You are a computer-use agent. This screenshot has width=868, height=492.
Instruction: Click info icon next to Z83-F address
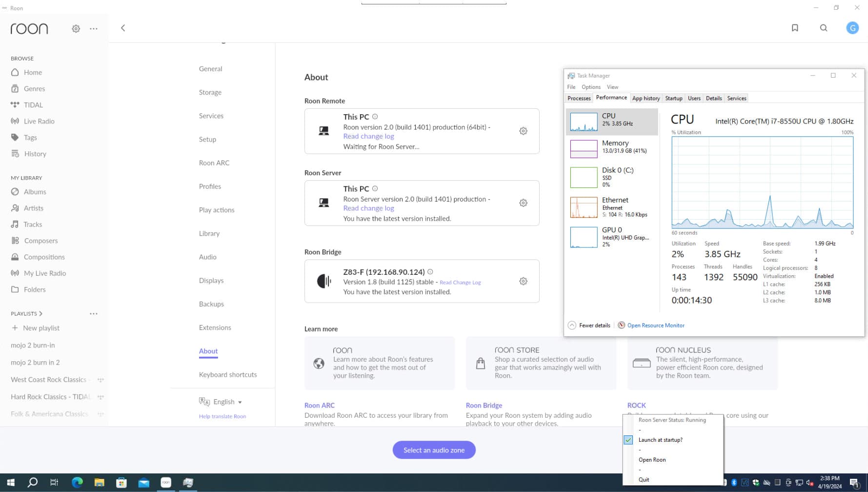[430, 272]
